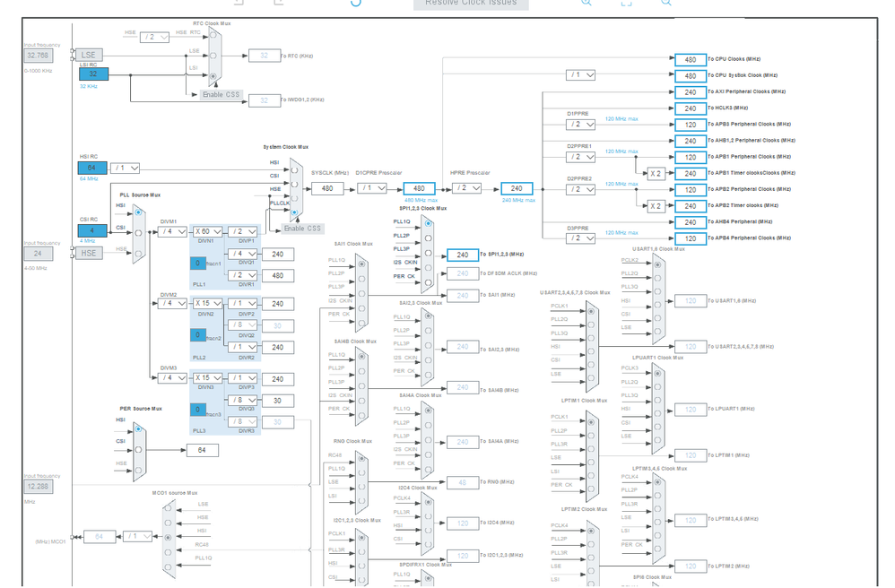This screenshot has width=895, height=588.
Task: Click the fracn1 value field in PLL1
Action: pyautogui.click(x=198, y=263)
